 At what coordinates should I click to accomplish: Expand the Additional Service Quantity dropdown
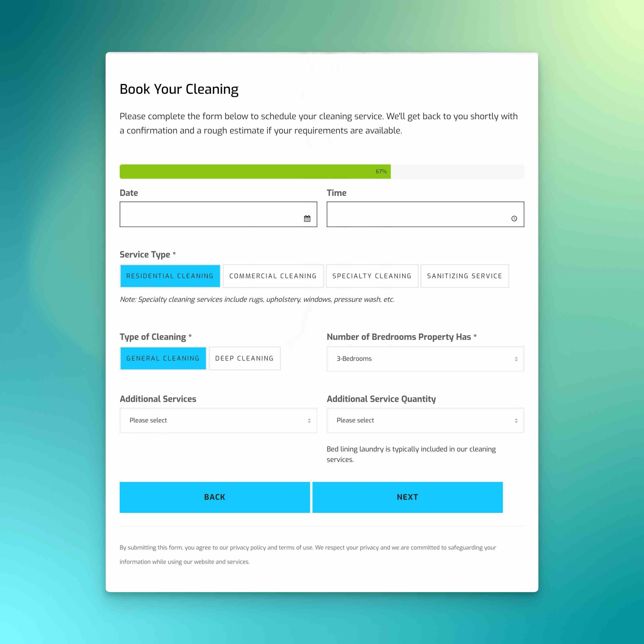click(425, 420)
